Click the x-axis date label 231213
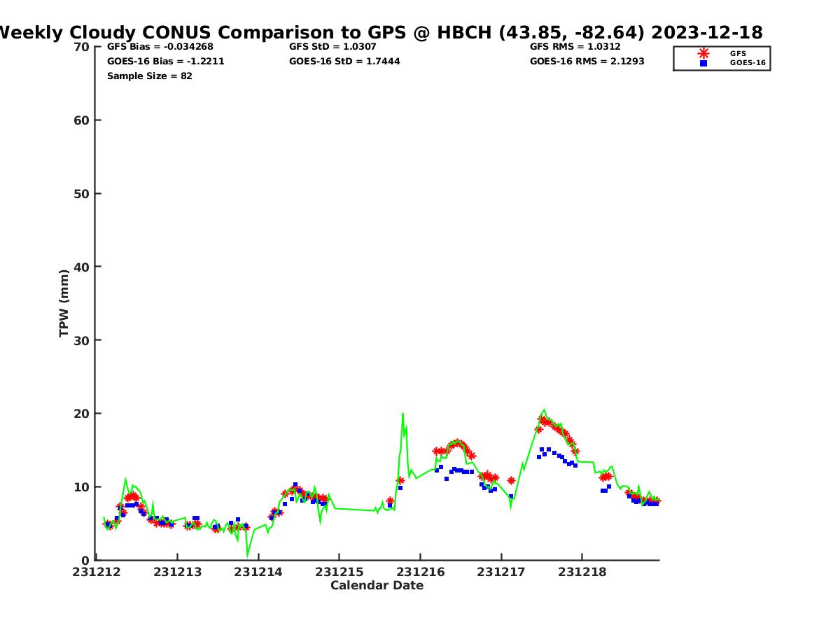 tap(177, 572)
